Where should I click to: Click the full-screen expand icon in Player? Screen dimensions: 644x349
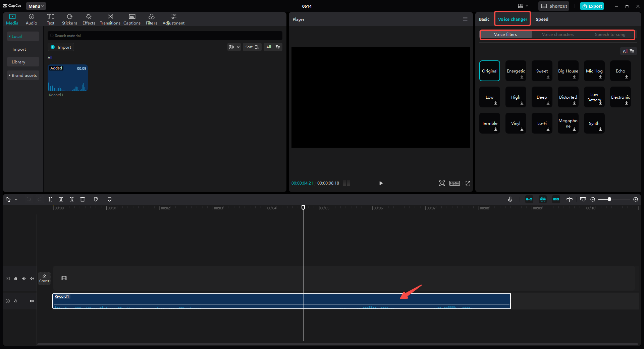point(468,183)
